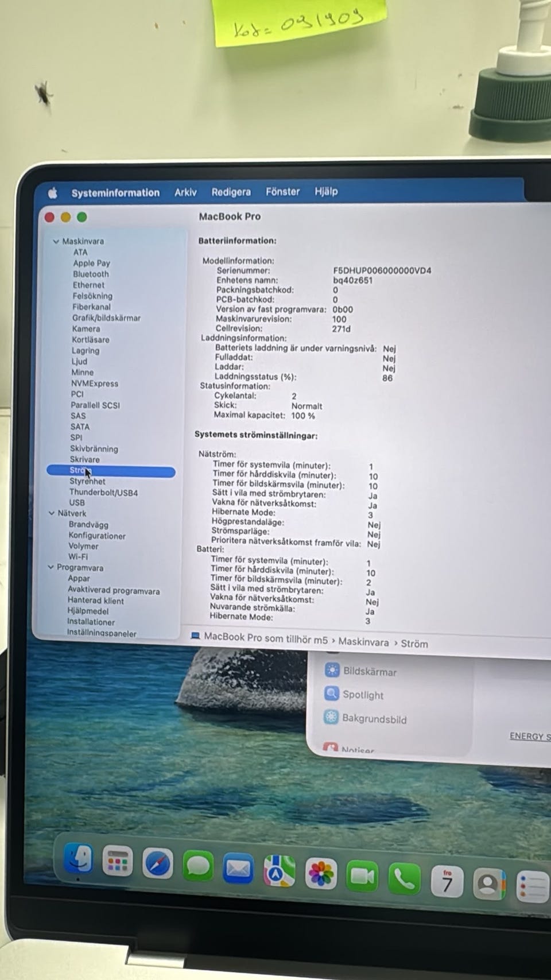The width and height of the screenshot is (551, 980).
Task: Select Hjälpmedel in the sidebar
Action: pyautogui.click(x=88, y=611)
